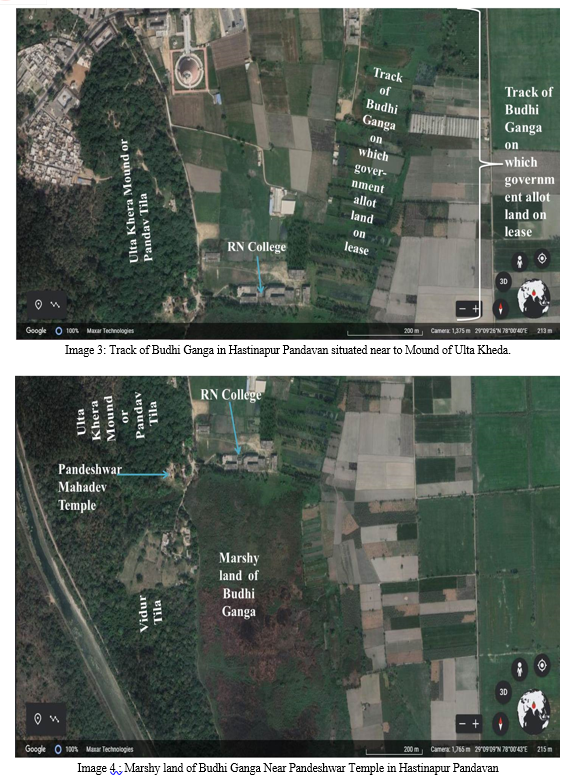Toggle the 3D view button in Image 3 map
This screenshot has width=587, height=779.
point(503,281)
